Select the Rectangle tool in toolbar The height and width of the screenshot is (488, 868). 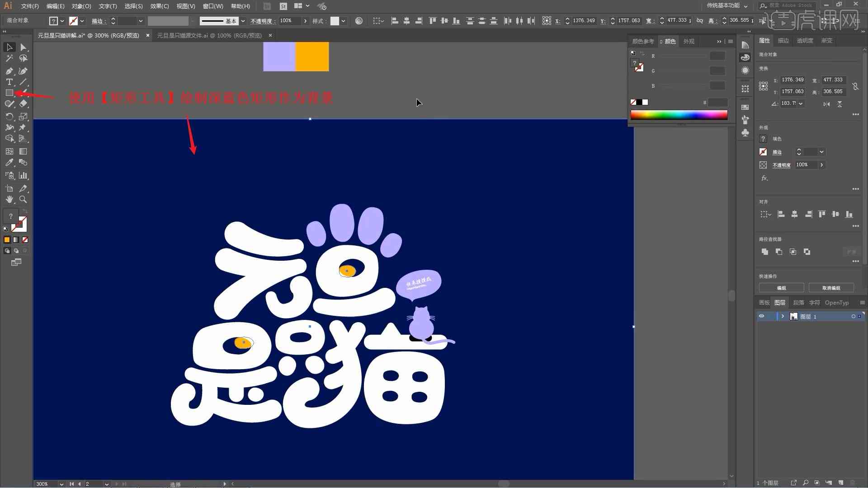coord(9,92)
